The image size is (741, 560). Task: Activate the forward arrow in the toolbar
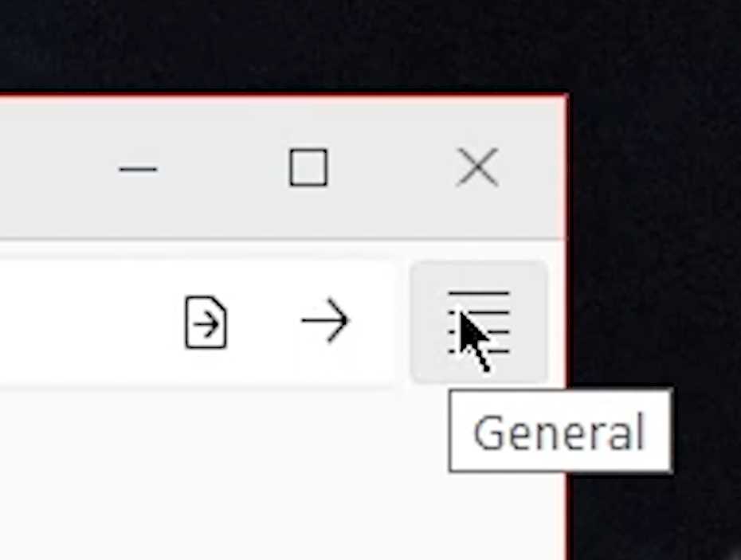tap(326, 321)
